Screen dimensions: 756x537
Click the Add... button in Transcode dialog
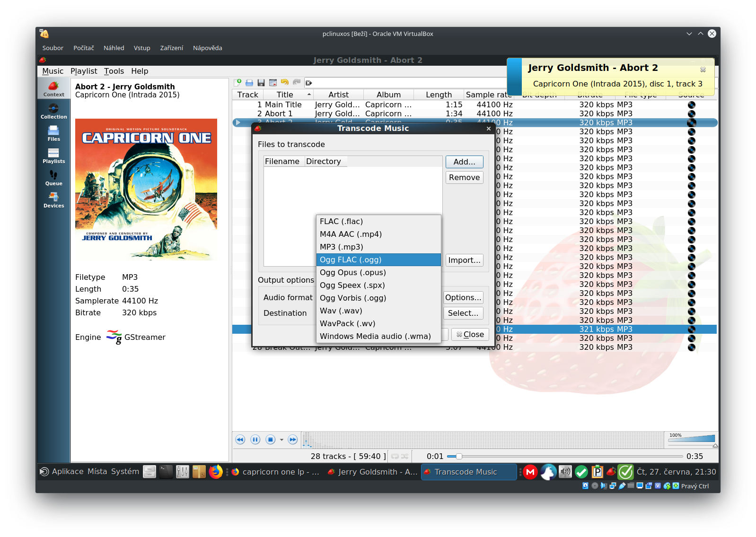(x=464, y=162)
